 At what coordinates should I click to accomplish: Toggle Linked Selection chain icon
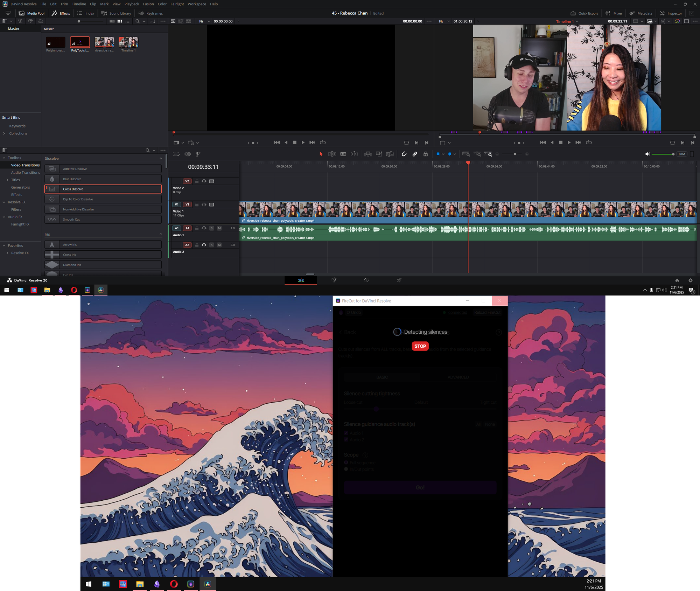click(415, 154)
